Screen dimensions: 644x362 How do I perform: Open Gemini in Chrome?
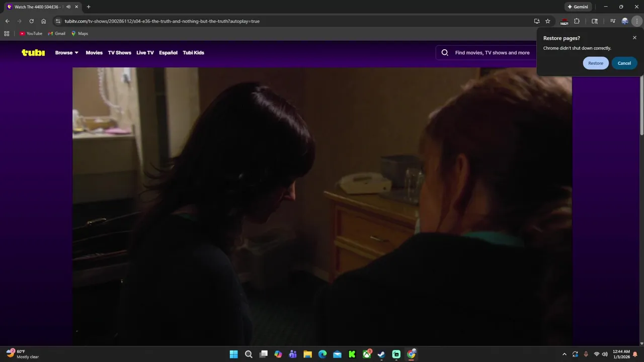[578, 7]
